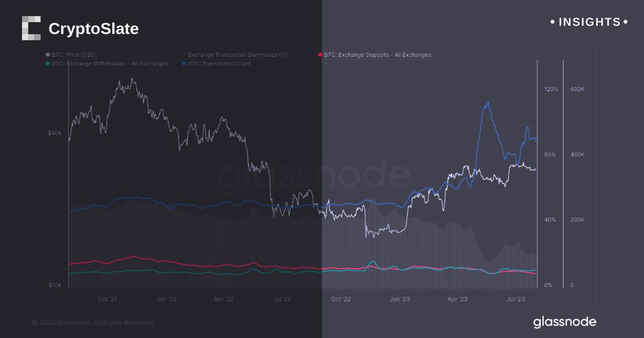
Task: Click the CryptoSlate brand name text
Action: point(93,29)
